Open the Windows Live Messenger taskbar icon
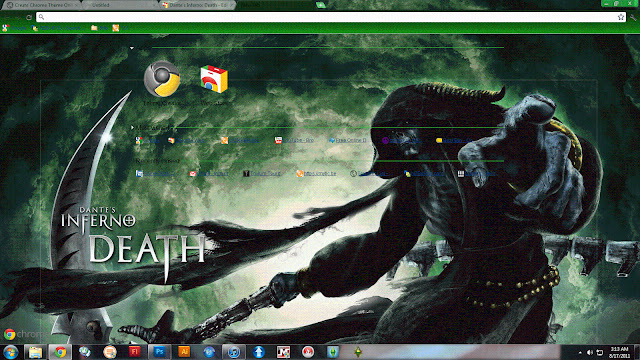Image resolution: width=640 pixels, height=360 pixels. [x=85, y=352]
